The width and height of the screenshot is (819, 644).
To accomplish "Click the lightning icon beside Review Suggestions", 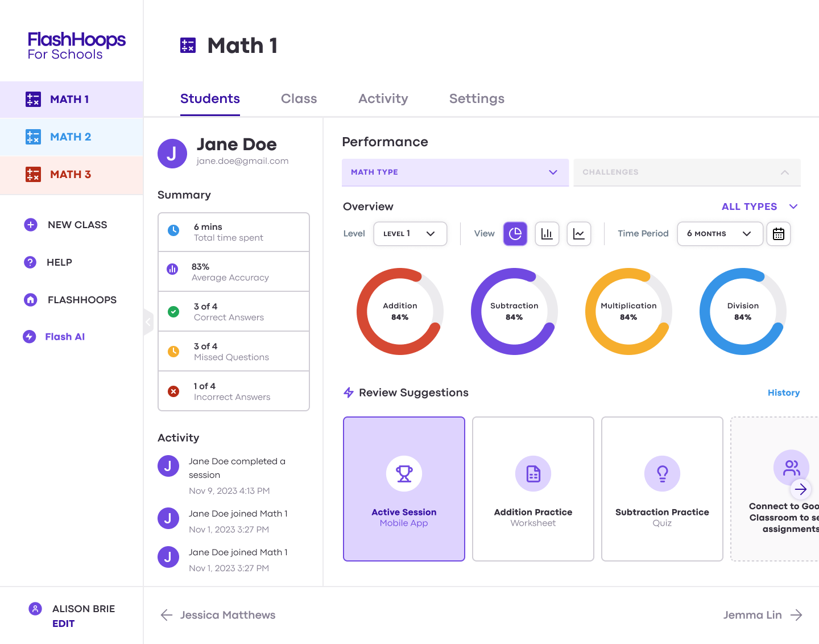I will coord(349,393).
